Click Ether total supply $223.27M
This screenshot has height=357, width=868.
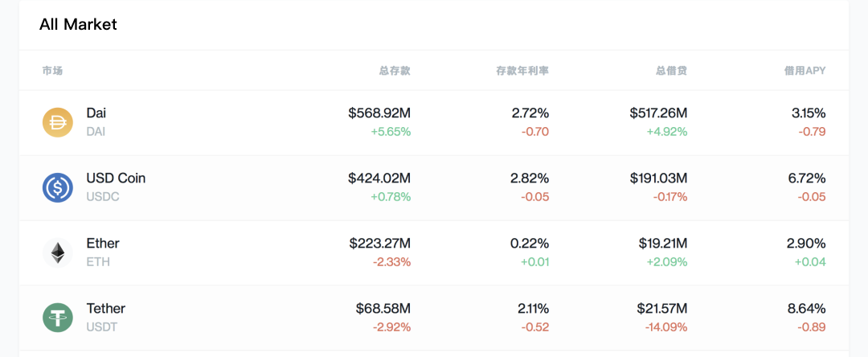click(380, 244)
